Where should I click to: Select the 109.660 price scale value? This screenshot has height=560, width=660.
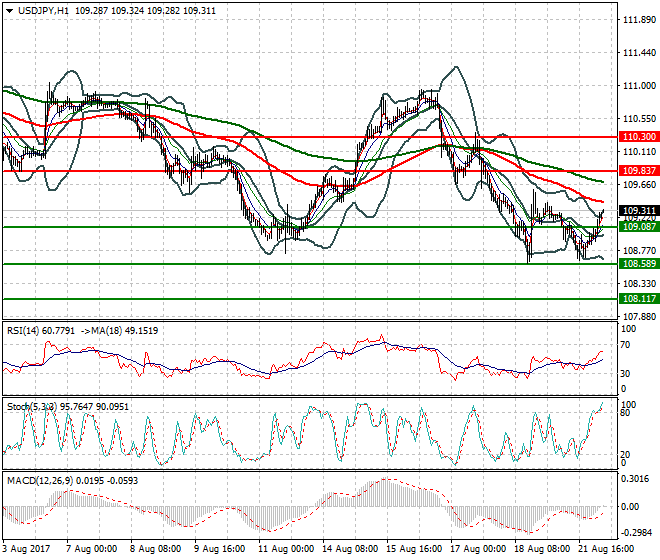pos(639,185)
